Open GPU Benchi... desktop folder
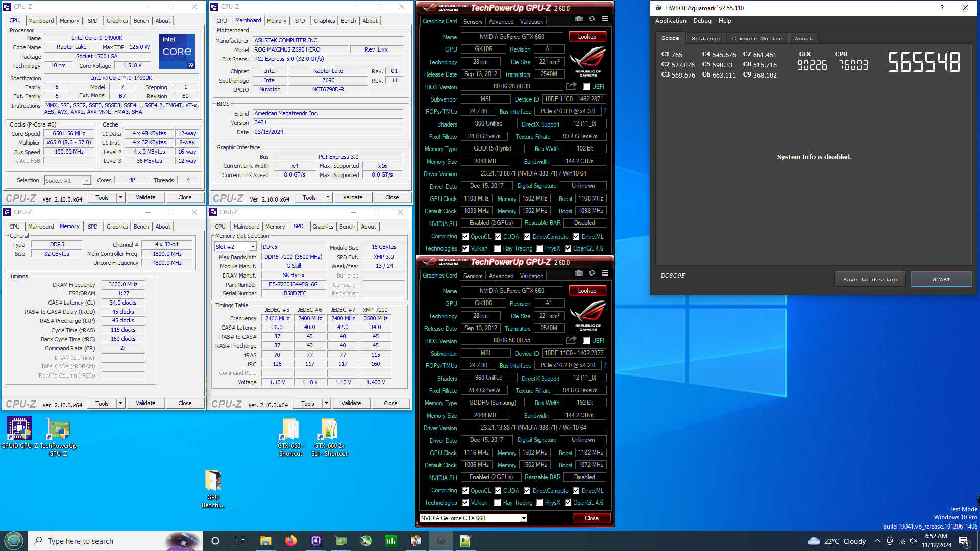This screenshot has height=551, width=980. click(x=213, y=489)
